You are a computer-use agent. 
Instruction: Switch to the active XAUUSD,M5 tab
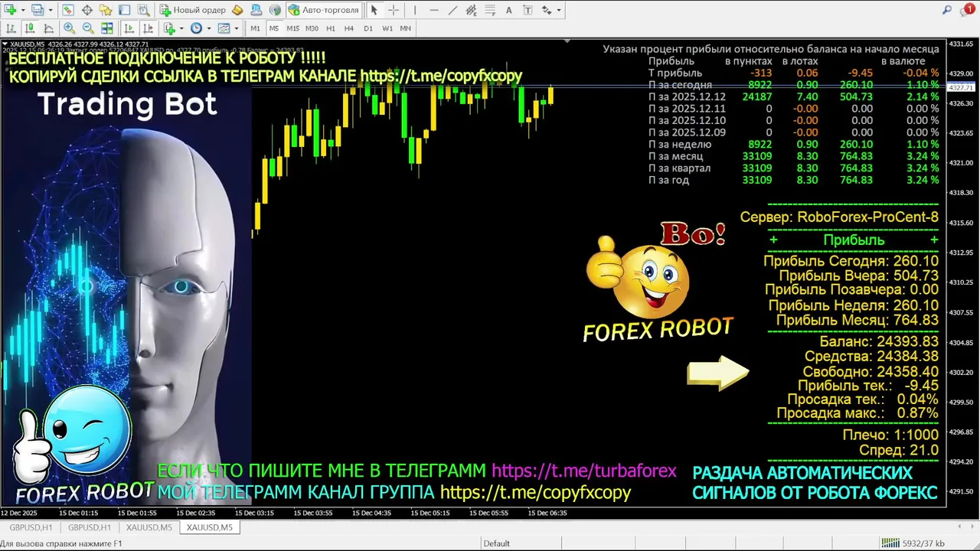[x=209, y=527]
